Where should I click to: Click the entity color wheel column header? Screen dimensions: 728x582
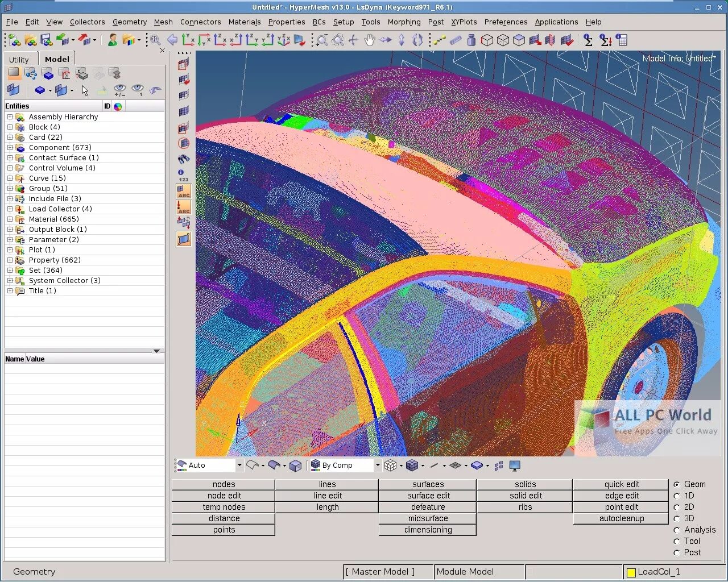(x=118, y=106)
